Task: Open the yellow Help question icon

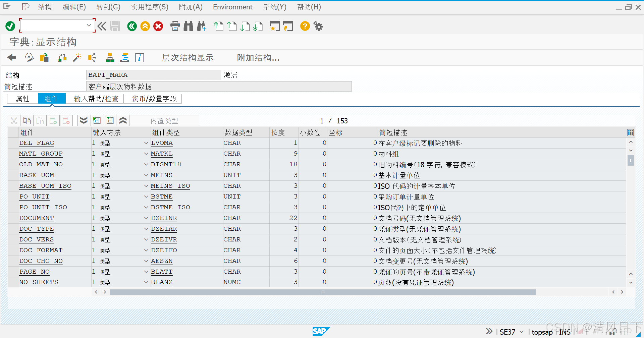Action: coord(305,26)
